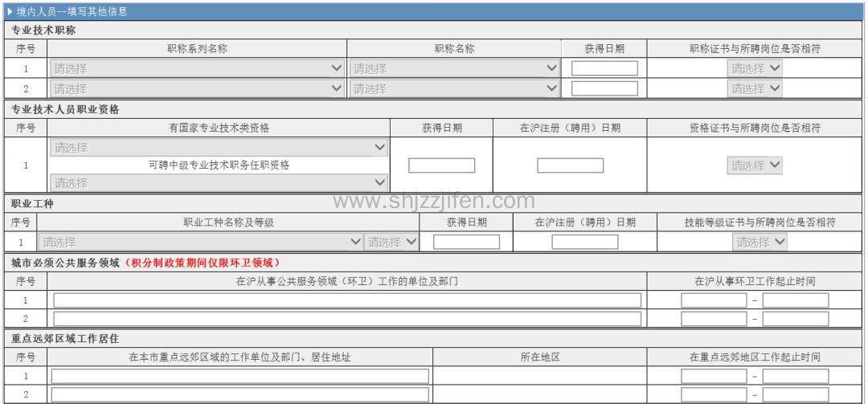The height and width of the screenshot is (404, 868).
Task: Open row 2 职称名称 dropdown
Action: click(454, 88)
